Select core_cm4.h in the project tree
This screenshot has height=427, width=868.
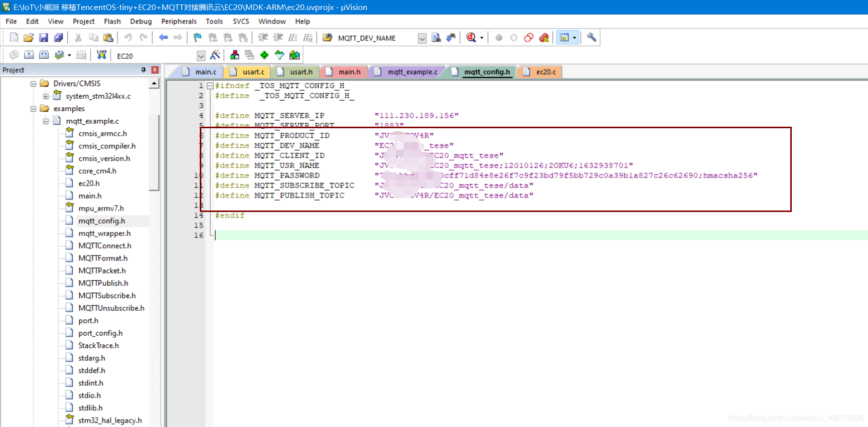click(x=97, y=171)
